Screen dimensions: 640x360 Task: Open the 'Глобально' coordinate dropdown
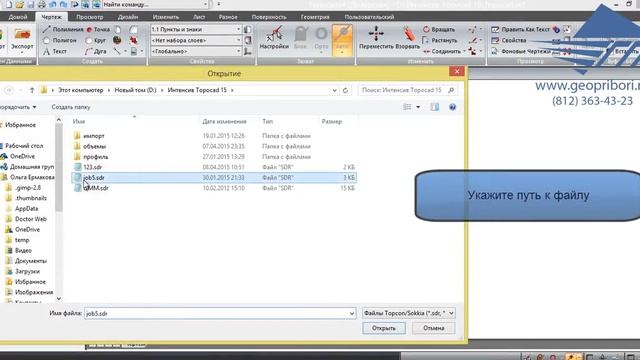[x=238, y=51]
